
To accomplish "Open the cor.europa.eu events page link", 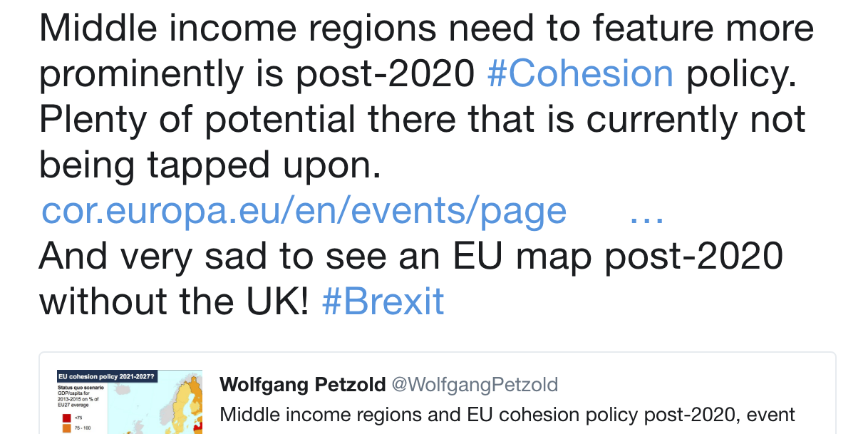I will tap(304, 211).
